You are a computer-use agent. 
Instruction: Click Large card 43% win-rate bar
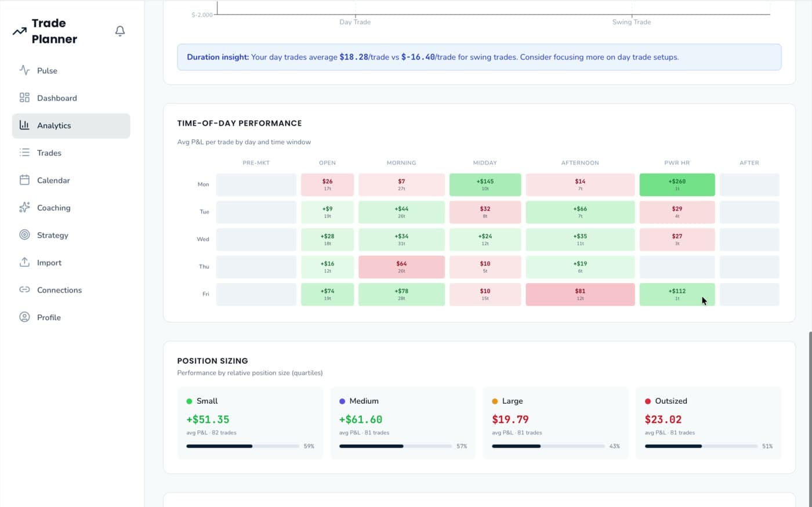point(548,446)
